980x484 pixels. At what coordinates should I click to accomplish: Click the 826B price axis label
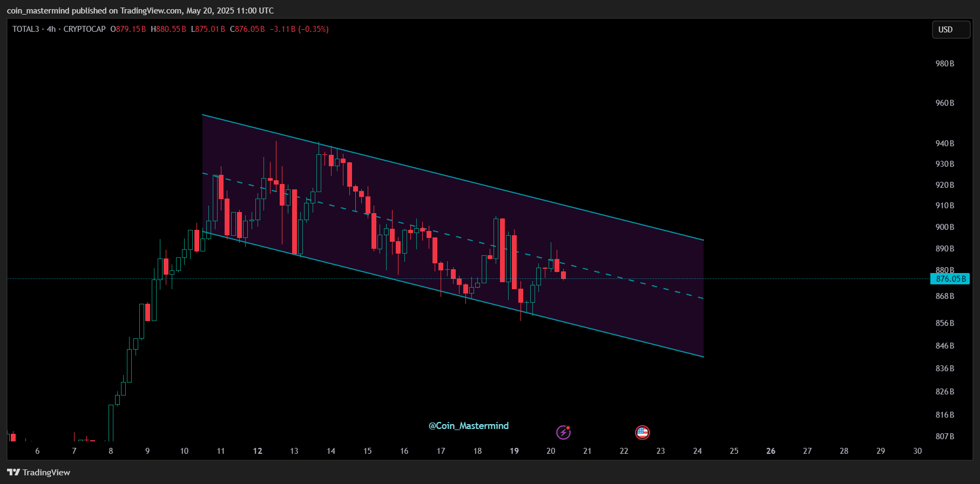coord(945,392)
